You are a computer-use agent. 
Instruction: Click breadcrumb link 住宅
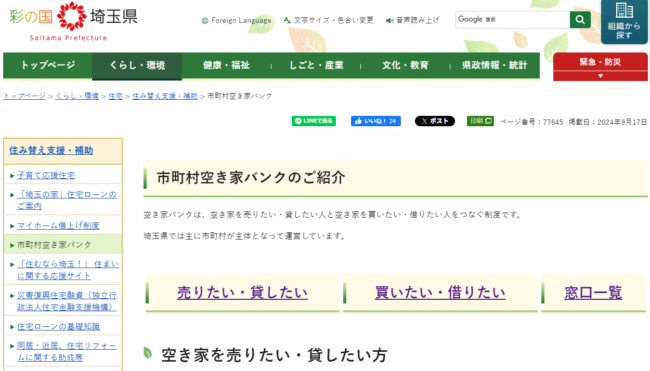[x=115, y=96]
